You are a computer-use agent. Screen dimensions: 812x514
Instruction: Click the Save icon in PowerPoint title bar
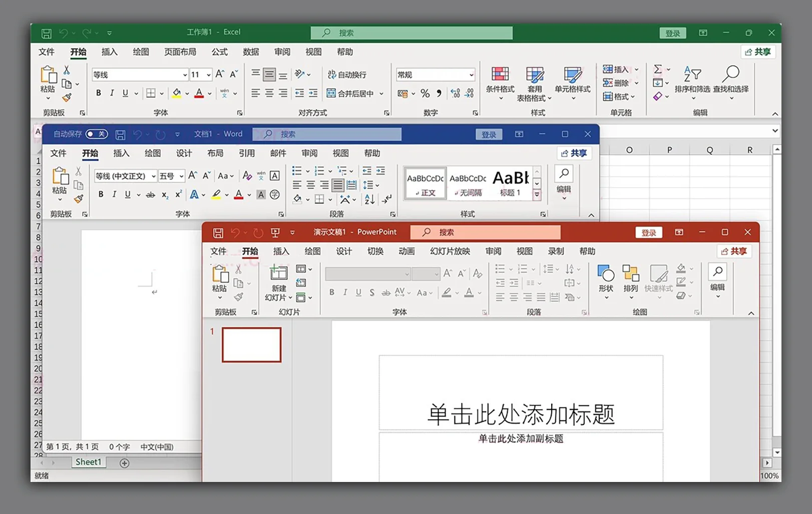218,233
